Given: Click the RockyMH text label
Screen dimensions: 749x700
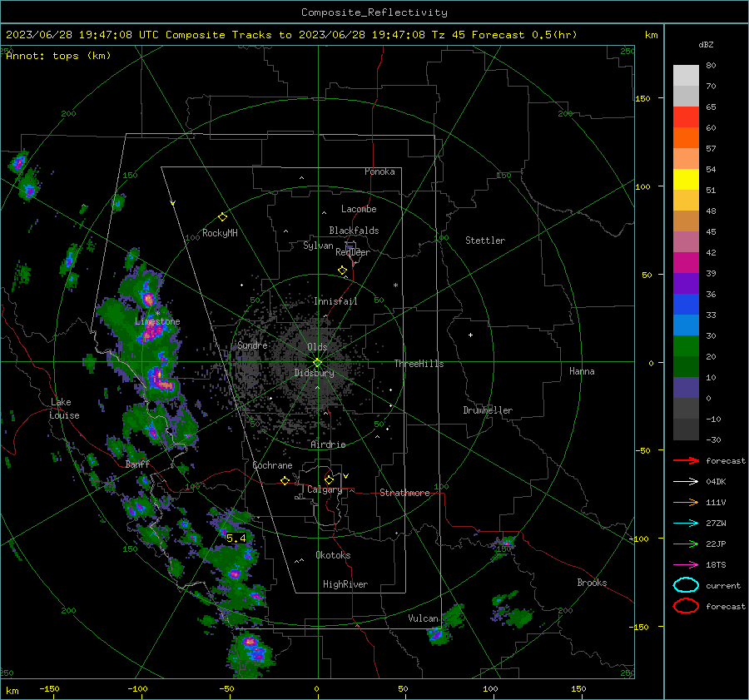Looking at the screenshot, I should (x=220, y=233).
